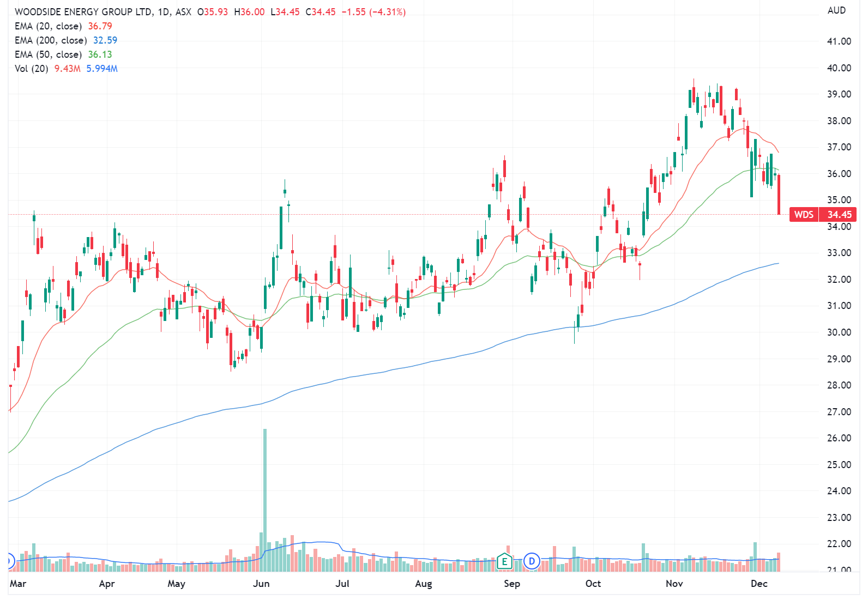Click the EMA 50 value 36.13
Viewport: 868px width, 600px height.
tap(100, 54)
